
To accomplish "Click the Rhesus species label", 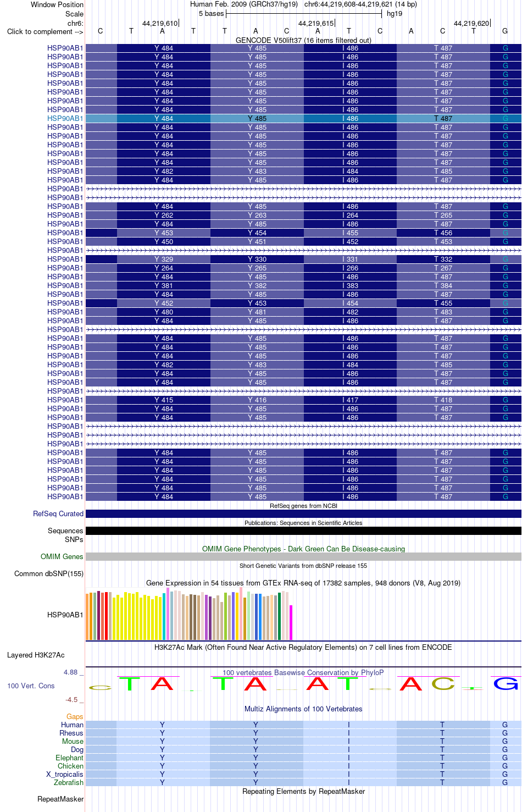I will [71, 733].
